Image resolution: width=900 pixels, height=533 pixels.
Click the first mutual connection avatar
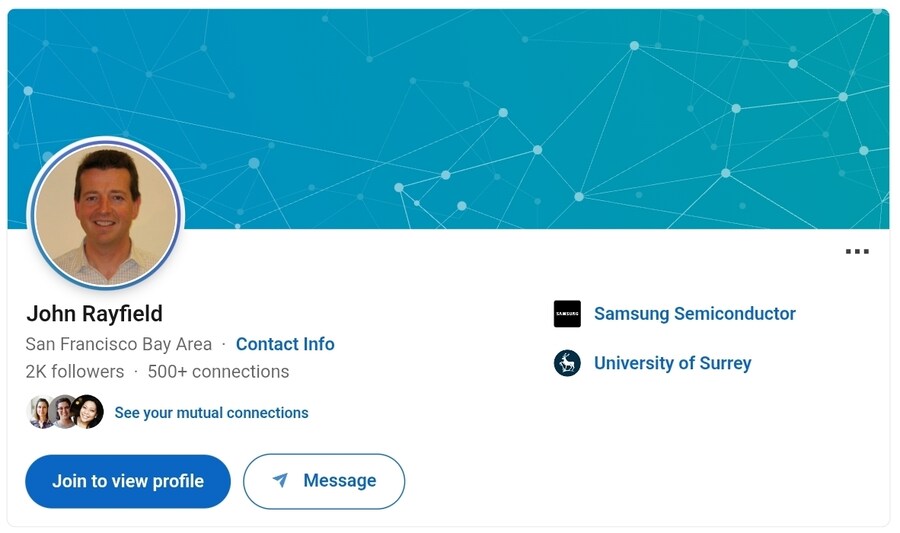pos(41,412)
